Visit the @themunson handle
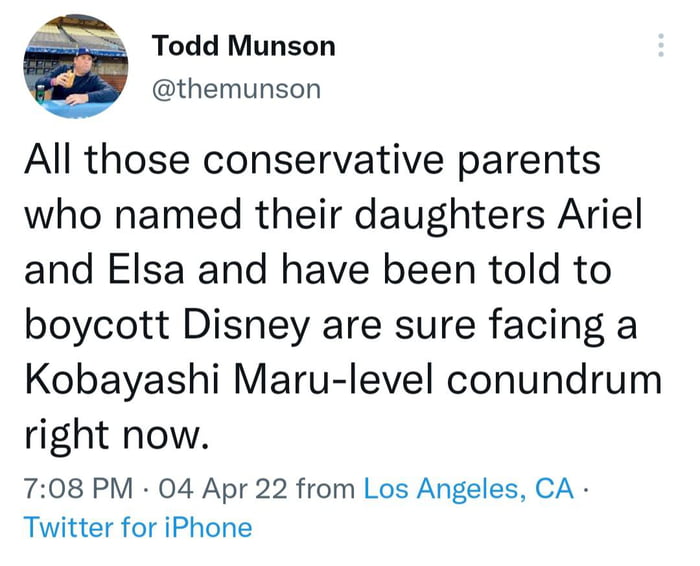Screen dimensions: 700x566 [236, 88]
